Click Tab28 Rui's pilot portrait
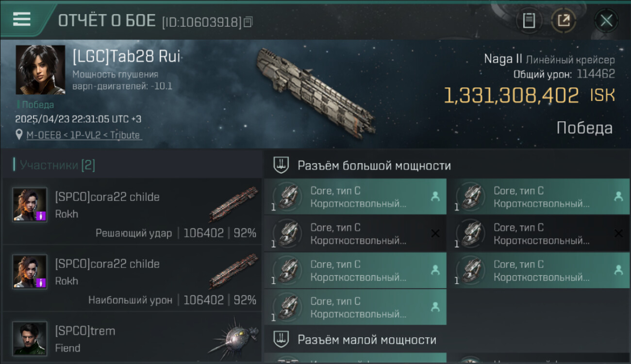The height and width of the screenshot is (364, 631). (40, 70)
